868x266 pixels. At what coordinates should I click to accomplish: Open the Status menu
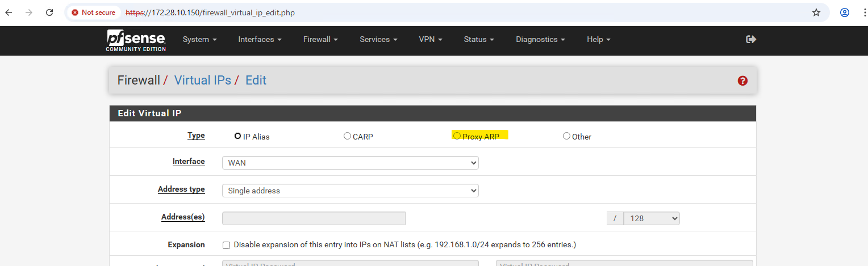(x=479, y=40)
